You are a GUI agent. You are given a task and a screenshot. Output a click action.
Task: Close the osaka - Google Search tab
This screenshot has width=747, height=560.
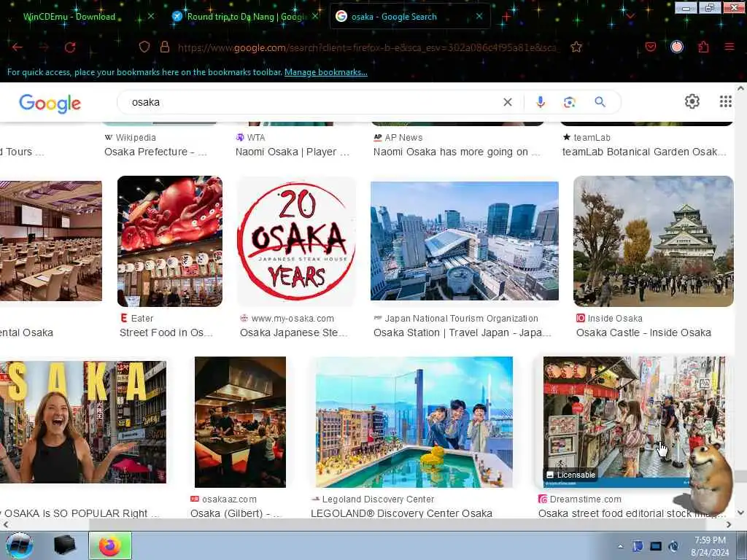click(479, 16)
